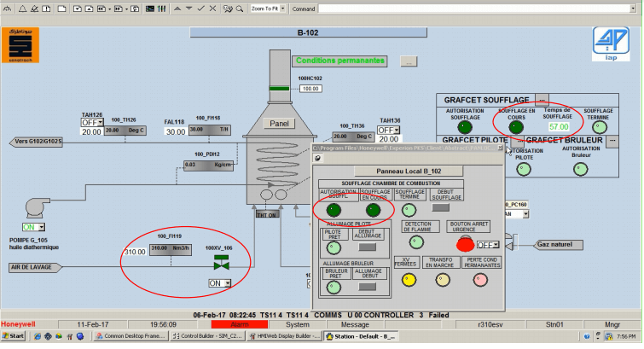Click the 100_FI119 air flow value field
This screenshot has width=644, height=349.
[x=135, y=253]
